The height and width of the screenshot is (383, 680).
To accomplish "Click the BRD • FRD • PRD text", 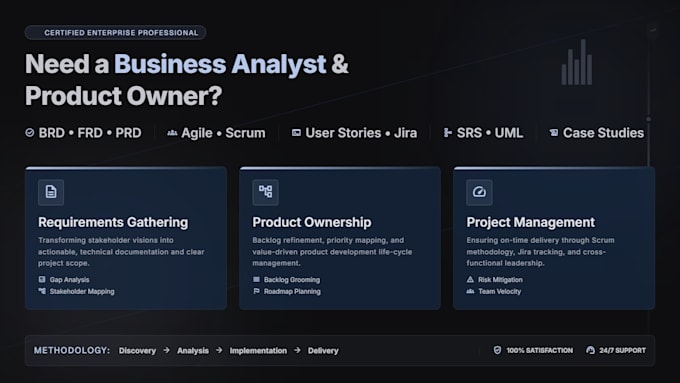I will click(x=90, y=133).
